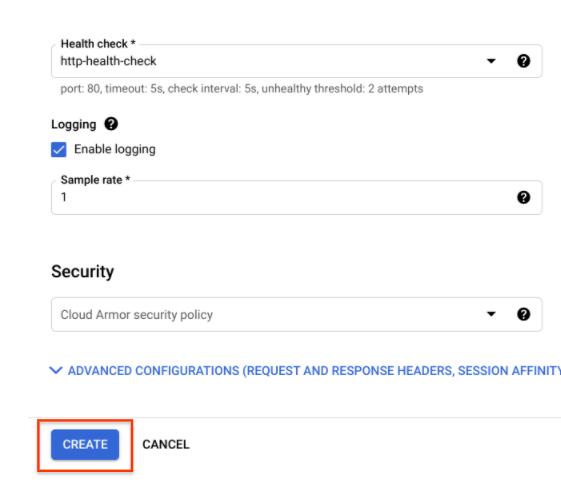
Task: Click into the Sample rate input field
Action: click(297, 198)
